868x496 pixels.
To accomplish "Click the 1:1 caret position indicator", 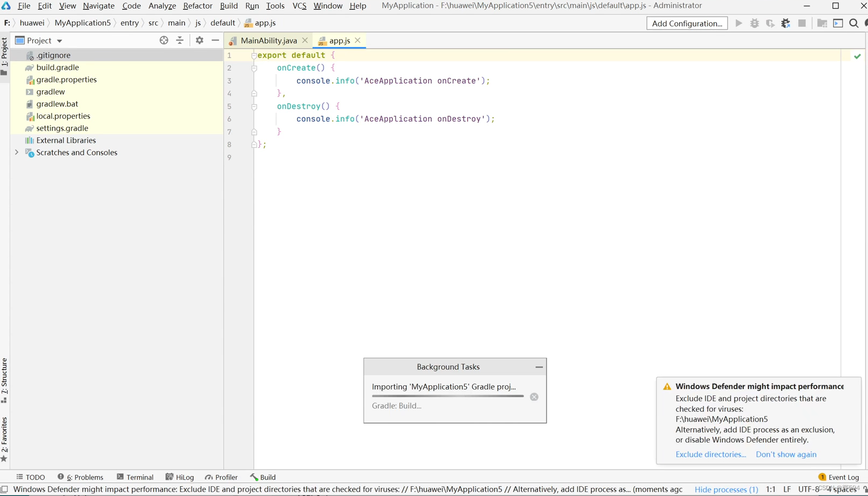I will 770,490.
